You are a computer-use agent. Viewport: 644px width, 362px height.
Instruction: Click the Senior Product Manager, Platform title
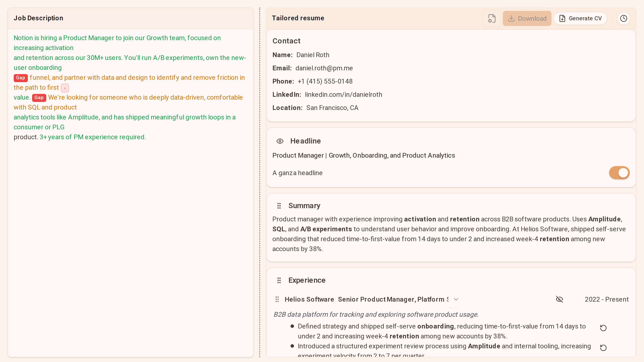coord(393,299)
